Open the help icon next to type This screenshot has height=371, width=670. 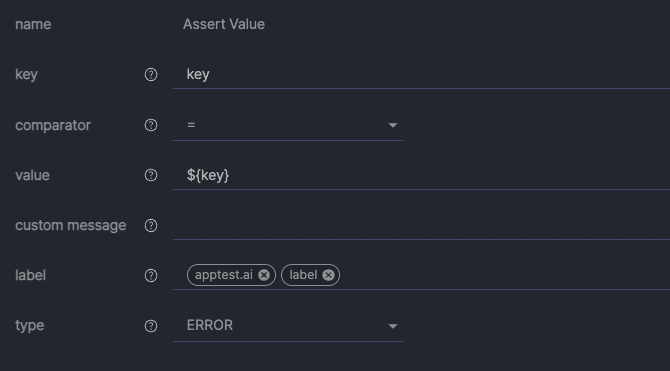151,326
